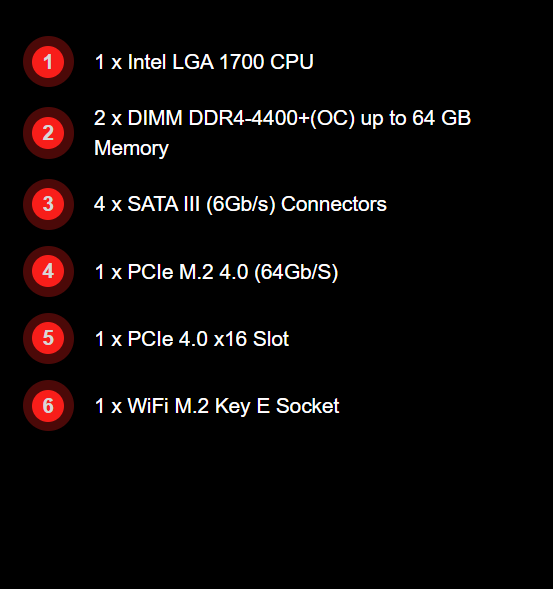Viewport: 553px width, 589px height.
Task: Click the red number 6 circle
Action: coord(48,406)
